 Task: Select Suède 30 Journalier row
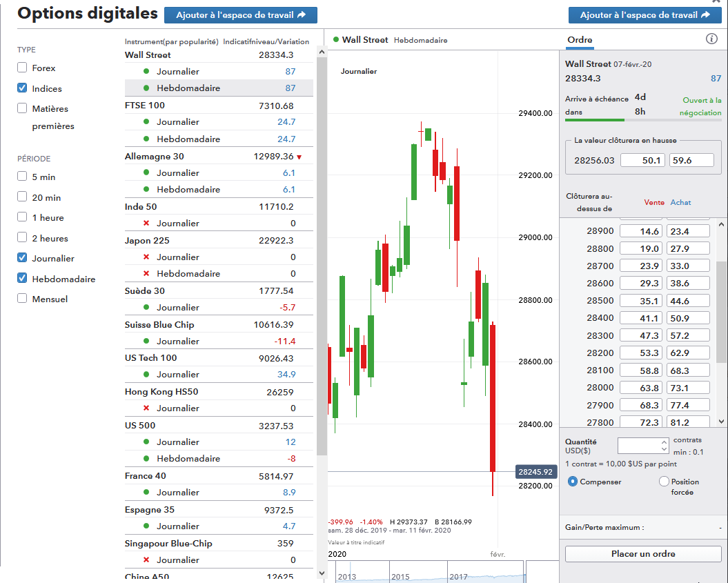pos(219,307)
